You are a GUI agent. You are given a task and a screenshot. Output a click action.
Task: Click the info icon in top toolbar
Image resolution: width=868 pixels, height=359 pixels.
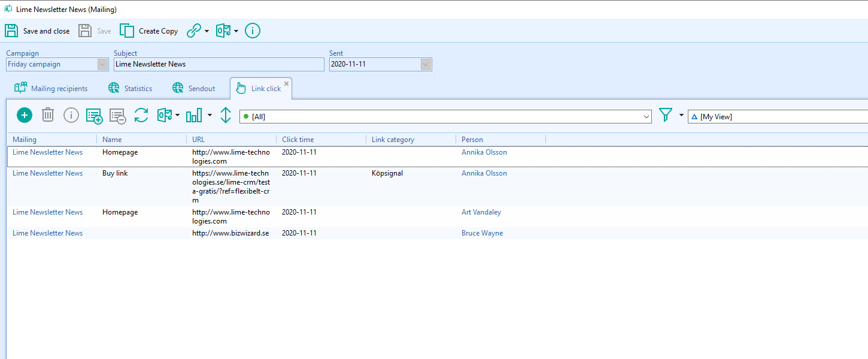(x=253, y=31)
